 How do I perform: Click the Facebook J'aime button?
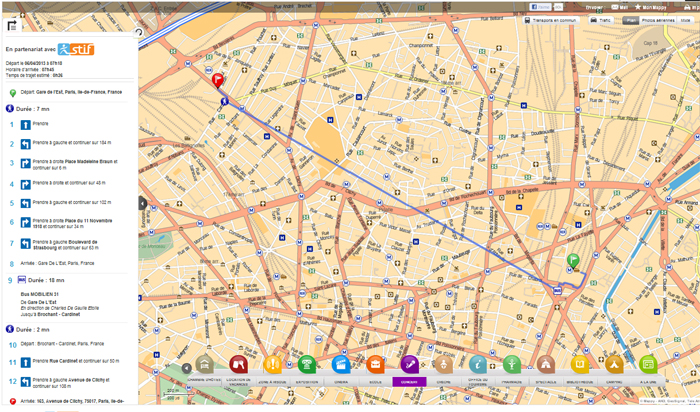coord(539,7)
